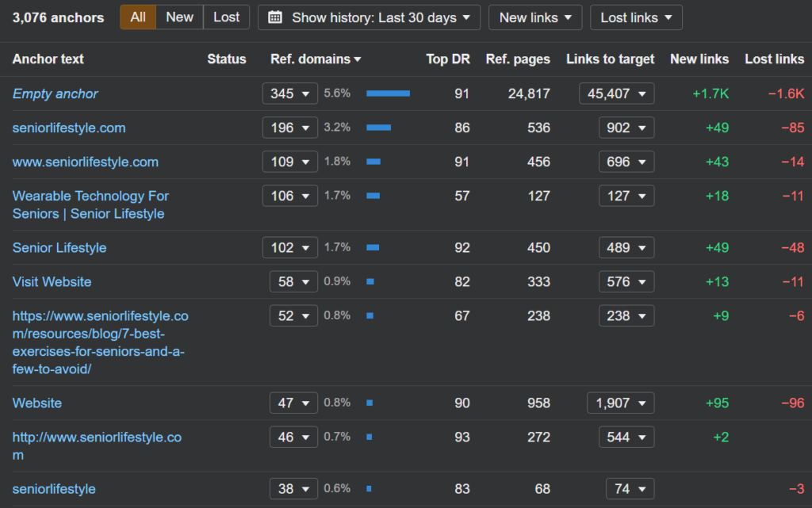Select the All anchors tab
Image resolution: width=812 pixels, height=508 pixels.
(x=138, y=17)
